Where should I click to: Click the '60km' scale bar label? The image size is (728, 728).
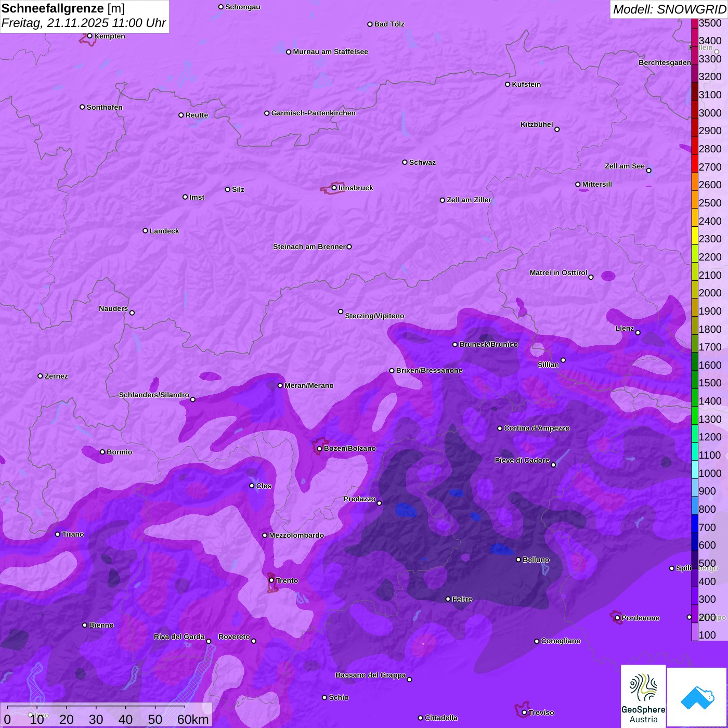[193, 719]
